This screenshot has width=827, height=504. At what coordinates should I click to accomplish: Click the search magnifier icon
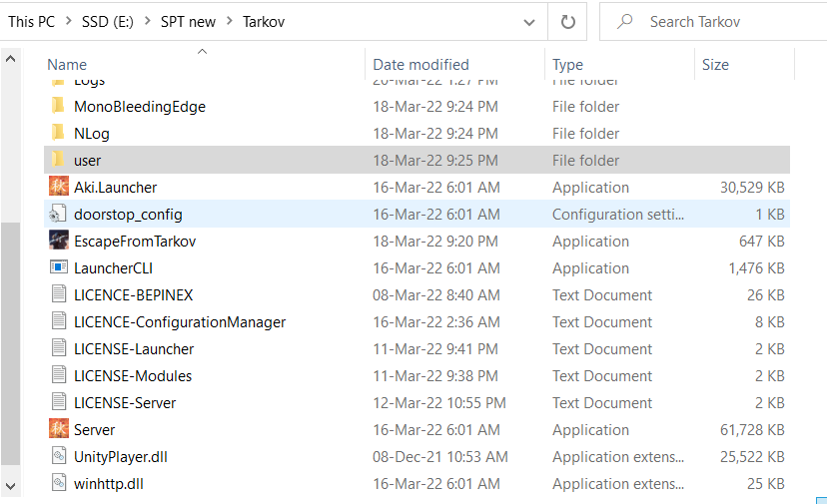[x=625, y=22]
